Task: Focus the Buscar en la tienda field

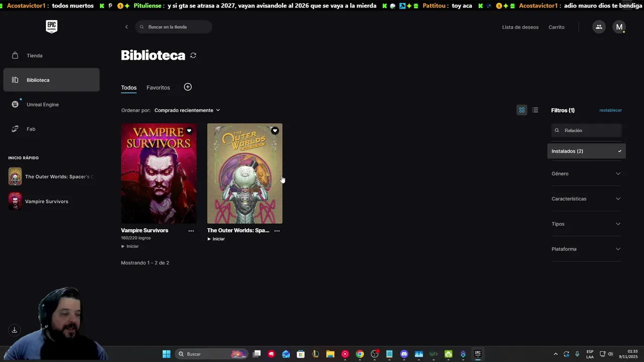Action: pyautogui.click(x=174, y=27)
